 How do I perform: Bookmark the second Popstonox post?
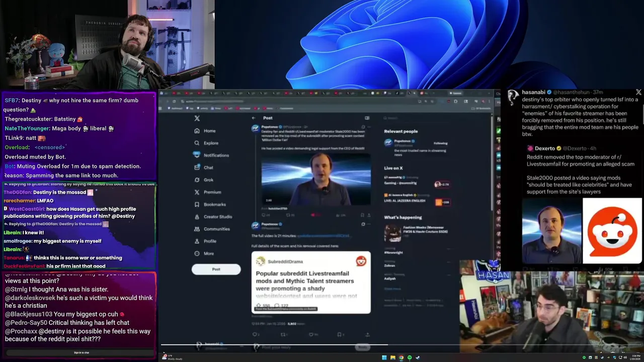point(340,334)
